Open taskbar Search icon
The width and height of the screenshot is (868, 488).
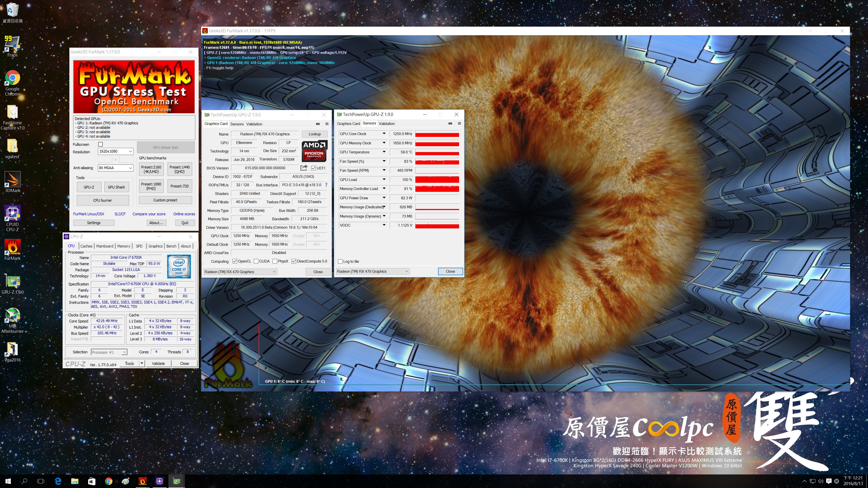(x=24, y=481)
